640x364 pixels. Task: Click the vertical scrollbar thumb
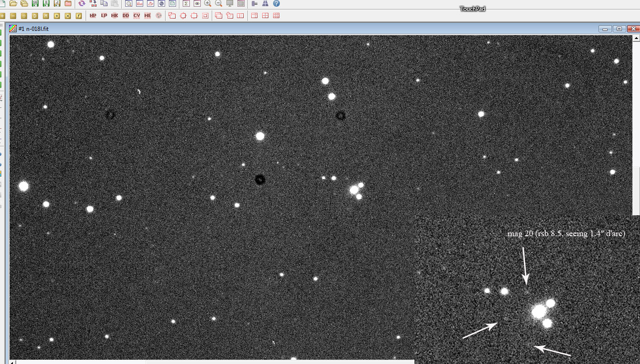pos(636,192)
